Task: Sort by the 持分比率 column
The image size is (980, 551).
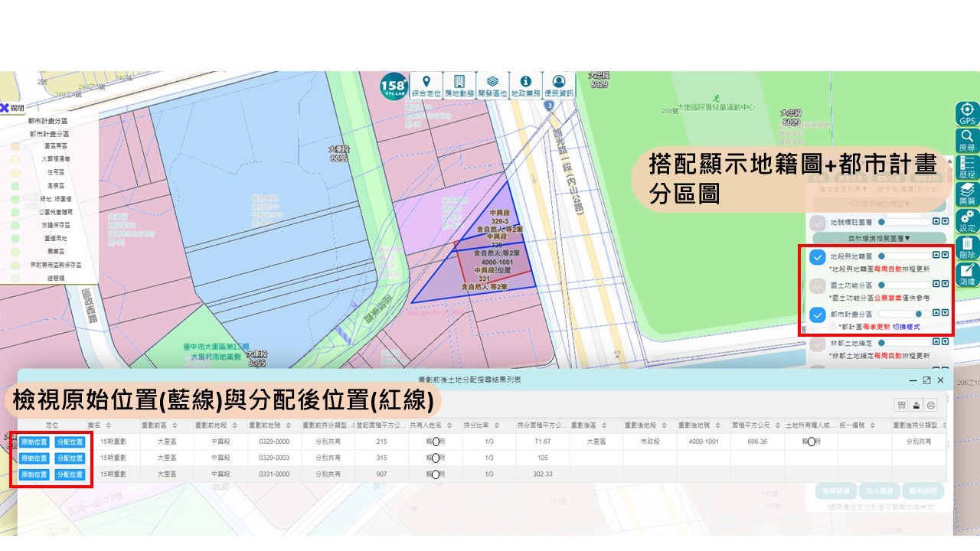Action: click(x=488, y=425)
